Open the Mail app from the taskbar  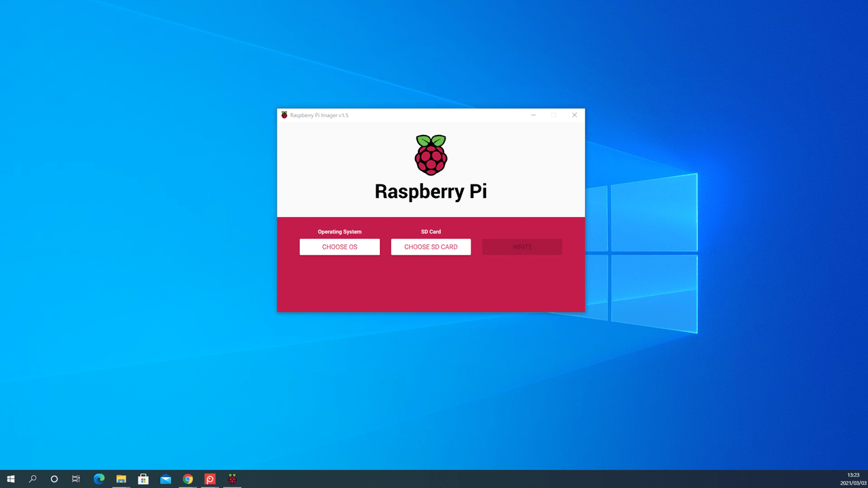[x=165, y=479]
